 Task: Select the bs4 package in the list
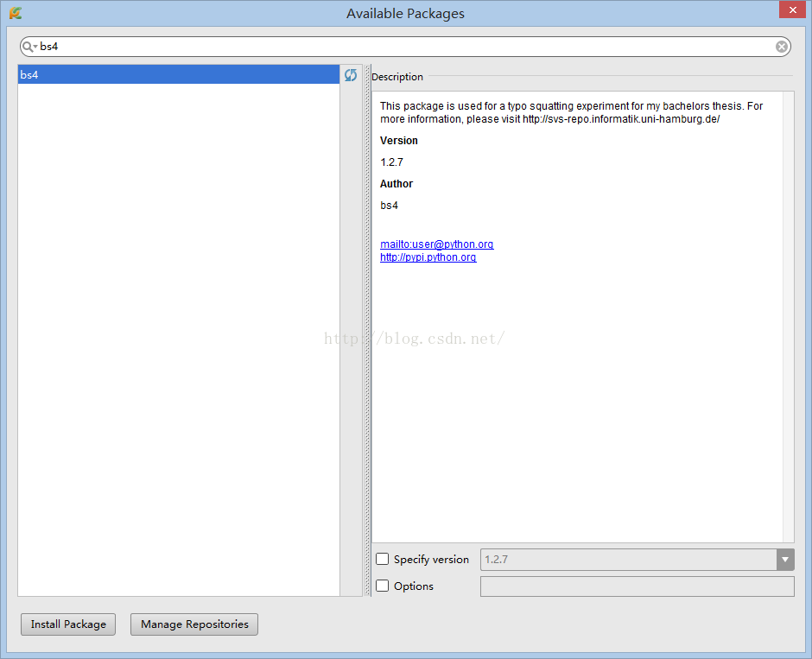coord(179,74)
